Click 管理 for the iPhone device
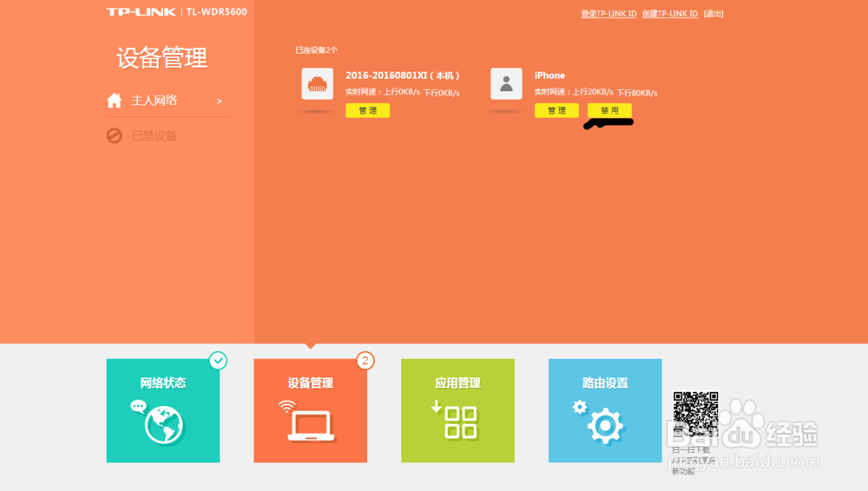 [x=556, y=111]
